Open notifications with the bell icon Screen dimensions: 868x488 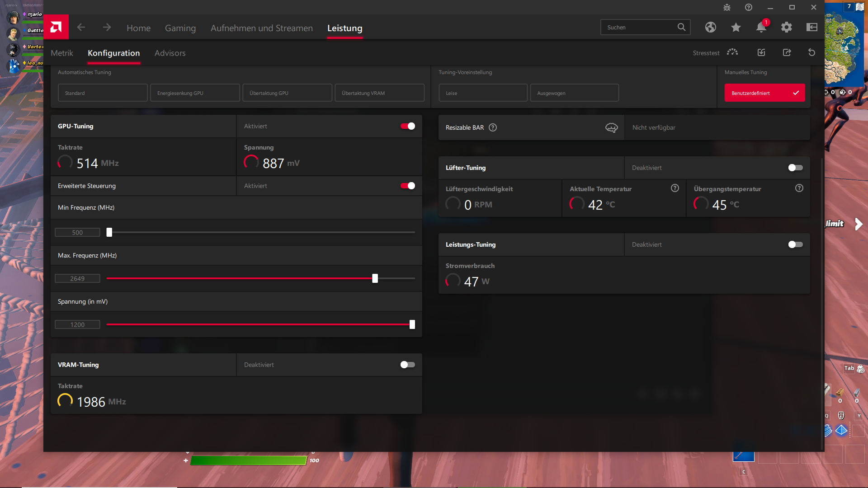761,28
